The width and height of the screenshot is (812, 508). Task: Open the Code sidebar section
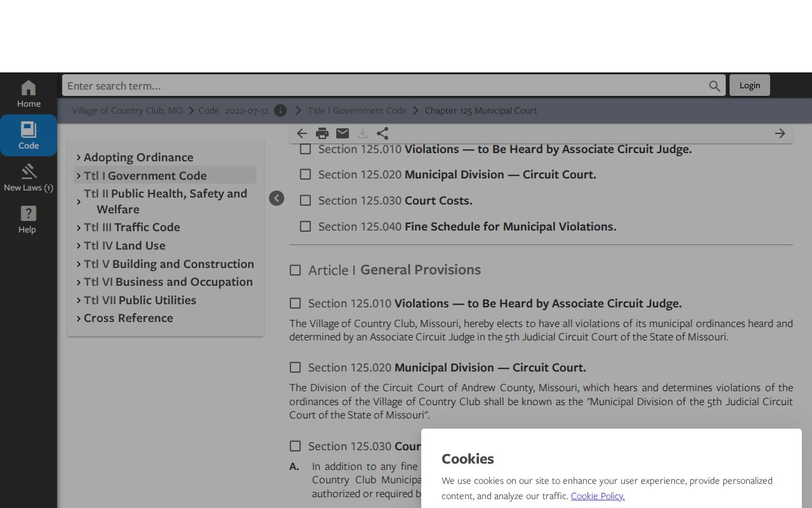pyautogui.click(x=29, y=135)
